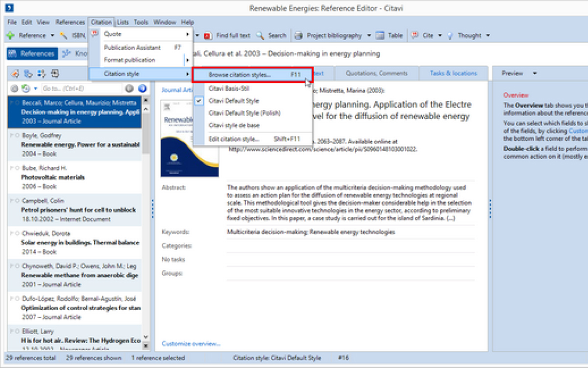Click the Customize overview link

point(191,343)
